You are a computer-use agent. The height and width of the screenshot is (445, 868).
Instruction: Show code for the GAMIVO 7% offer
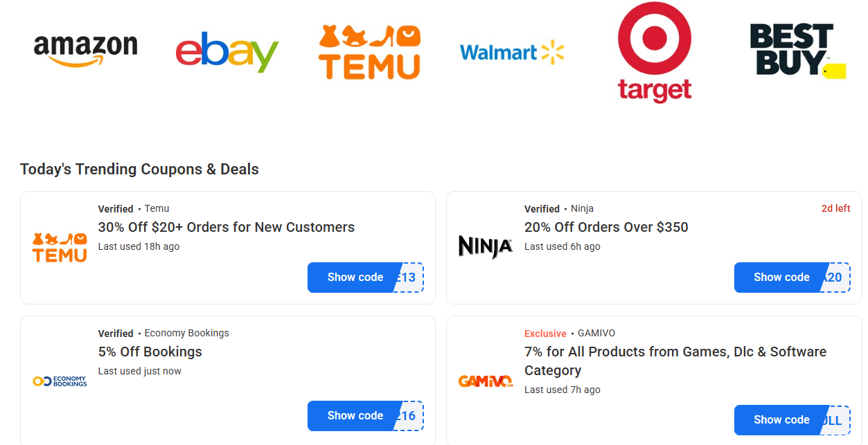(x=782, y=419)
